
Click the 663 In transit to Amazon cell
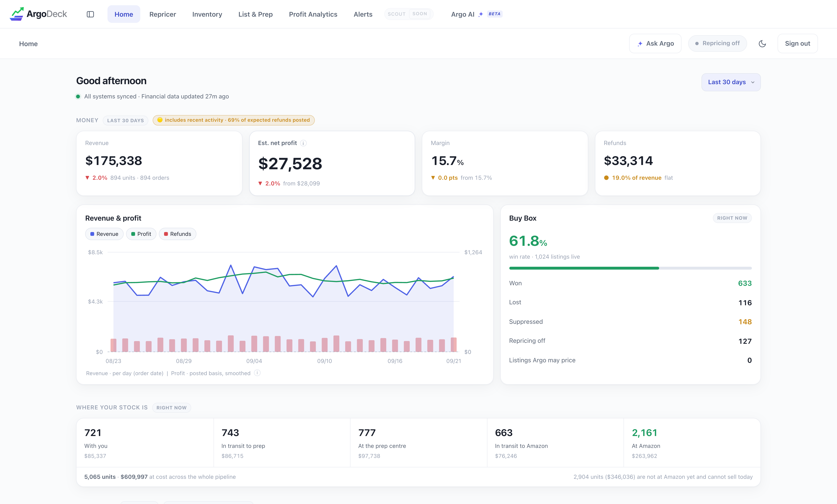click(555, 443)
